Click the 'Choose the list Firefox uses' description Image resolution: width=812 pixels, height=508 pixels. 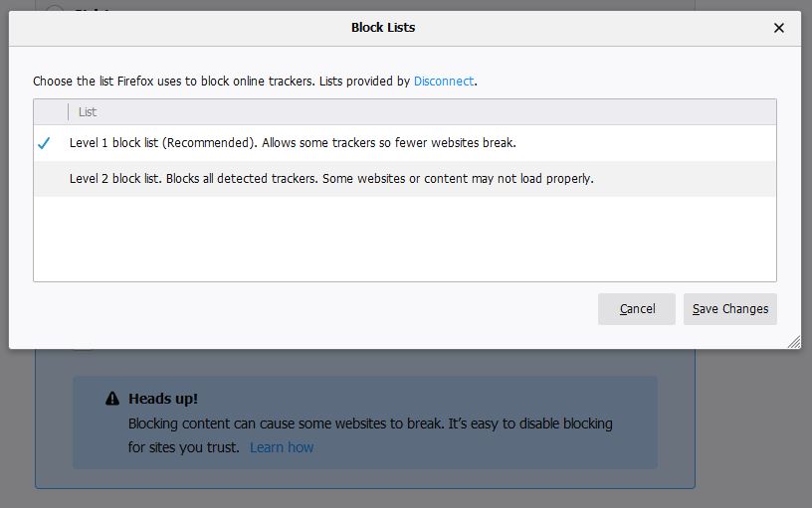point(221,82)
